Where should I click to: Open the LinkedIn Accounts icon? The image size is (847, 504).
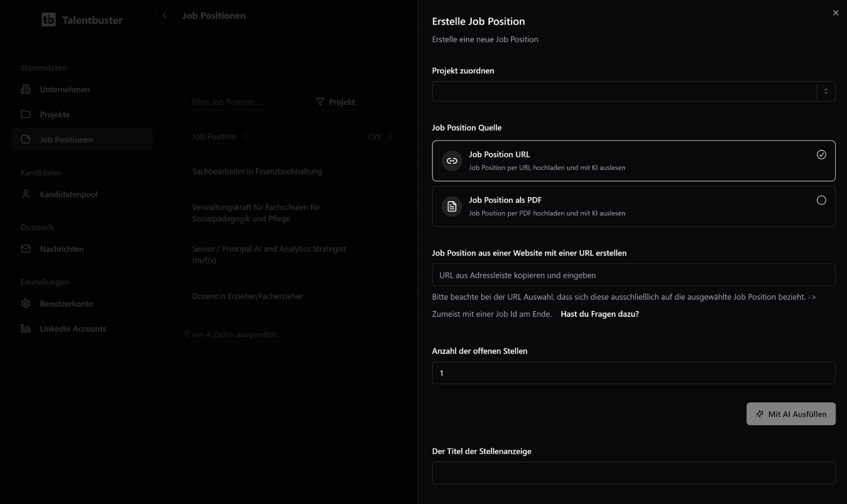[25, 328]
